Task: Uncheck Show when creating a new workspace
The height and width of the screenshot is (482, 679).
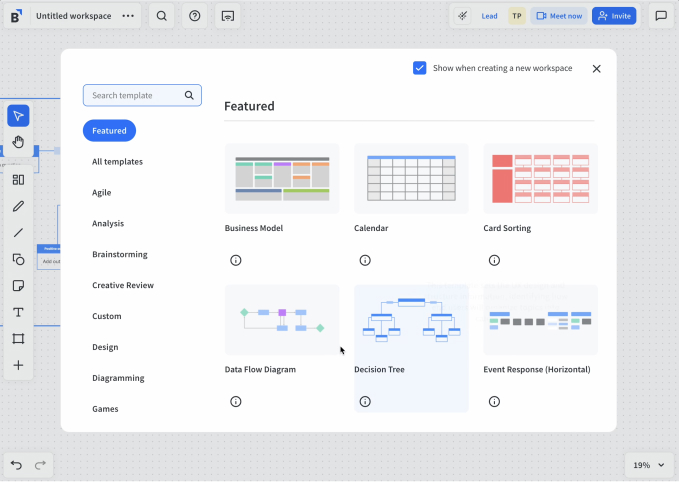Action: [420, 68]
